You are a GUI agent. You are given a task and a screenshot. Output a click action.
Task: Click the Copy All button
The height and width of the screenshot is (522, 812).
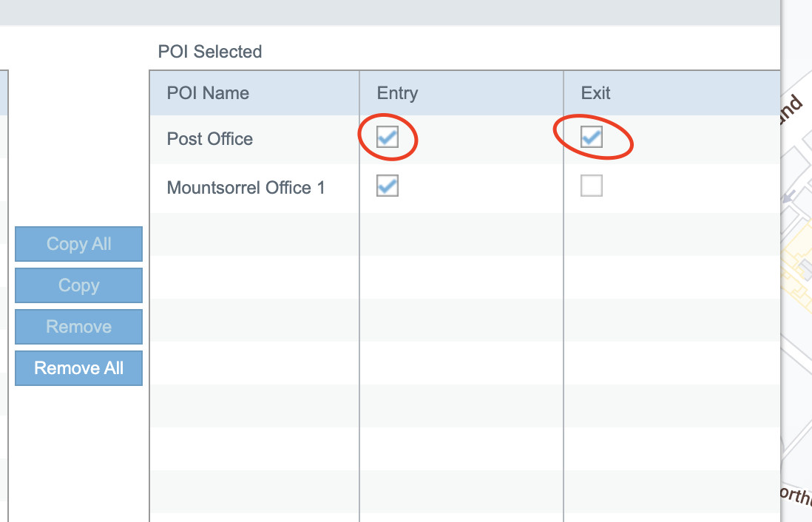[78, 244]
